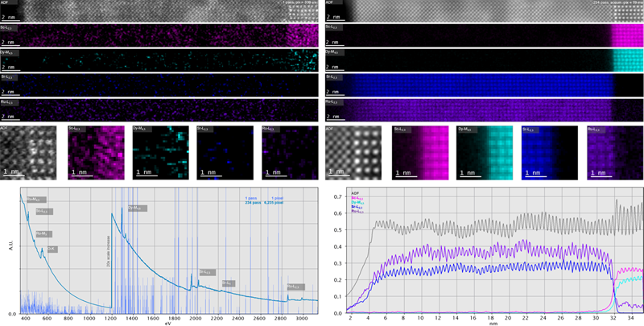
Task: Open the clean cyan Dy-M square crop
Action: point(485,153)
